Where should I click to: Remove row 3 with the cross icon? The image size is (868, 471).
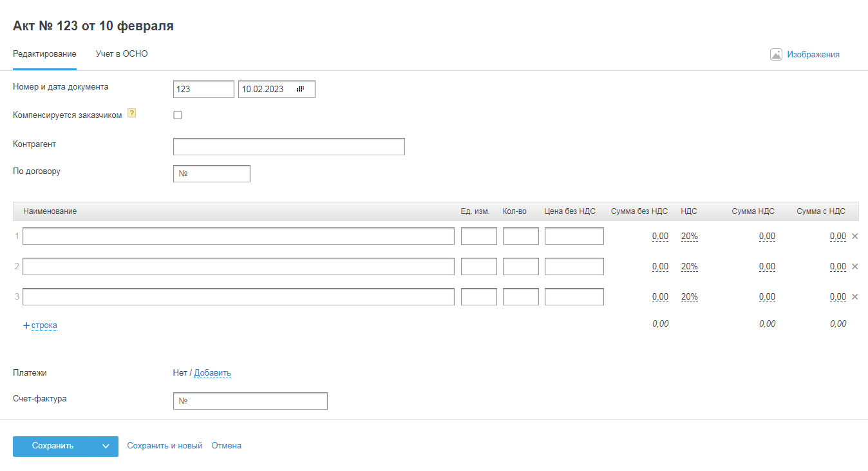(855, 297)
